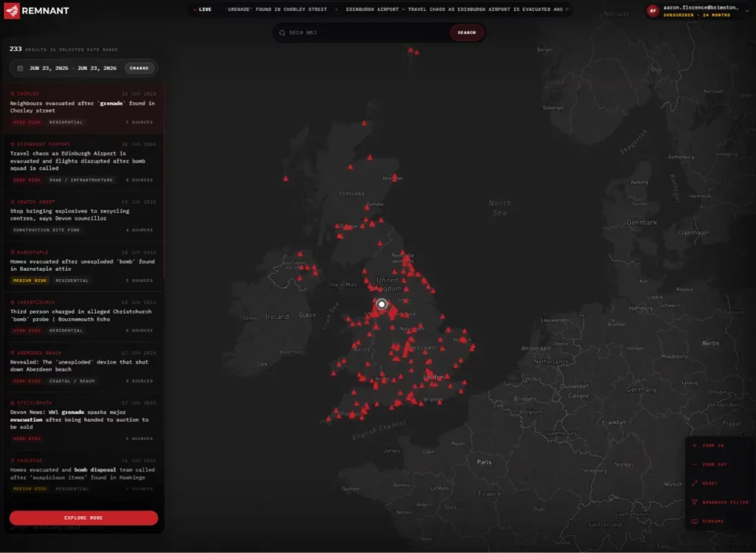Click the red Search button

click(467, 32)
